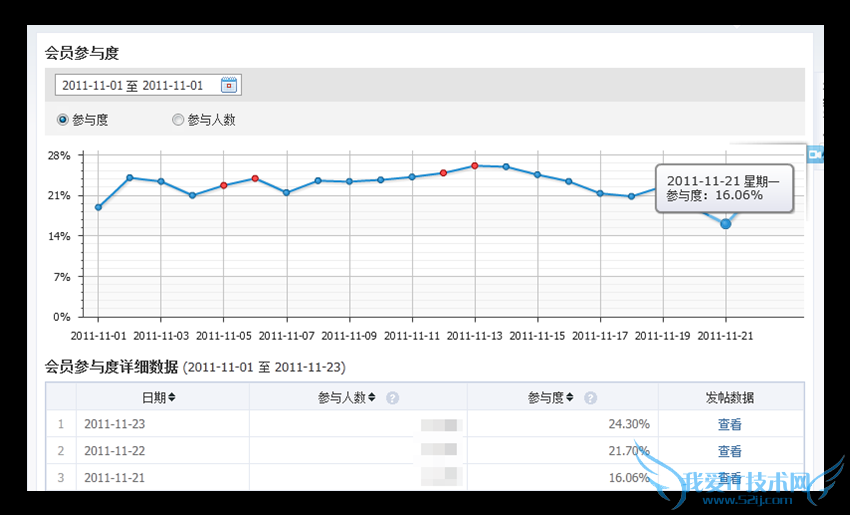Viewport: 850px width, 515px height.
Task: Click the data point at 2011-11-18
Action: click(x=631, y=196)
